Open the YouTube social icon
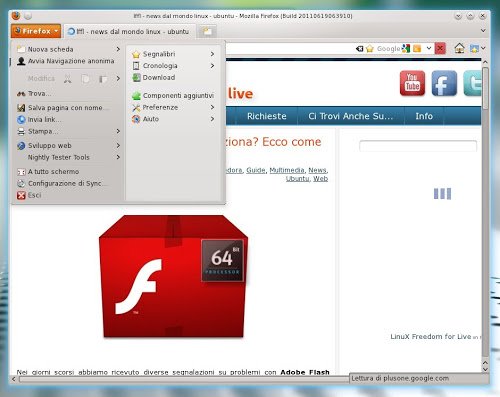The height and width of the screenshot is (397, 500). pos(412,83)
